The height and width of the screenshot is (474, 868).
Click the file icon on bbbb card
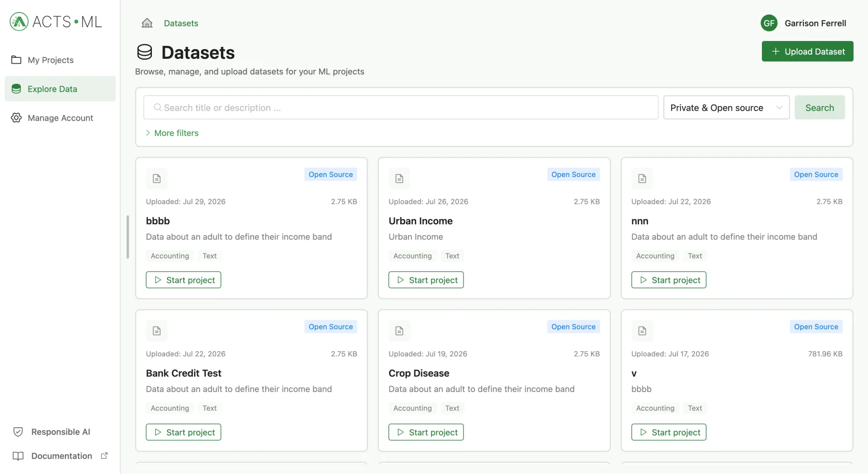pos(157,178)
